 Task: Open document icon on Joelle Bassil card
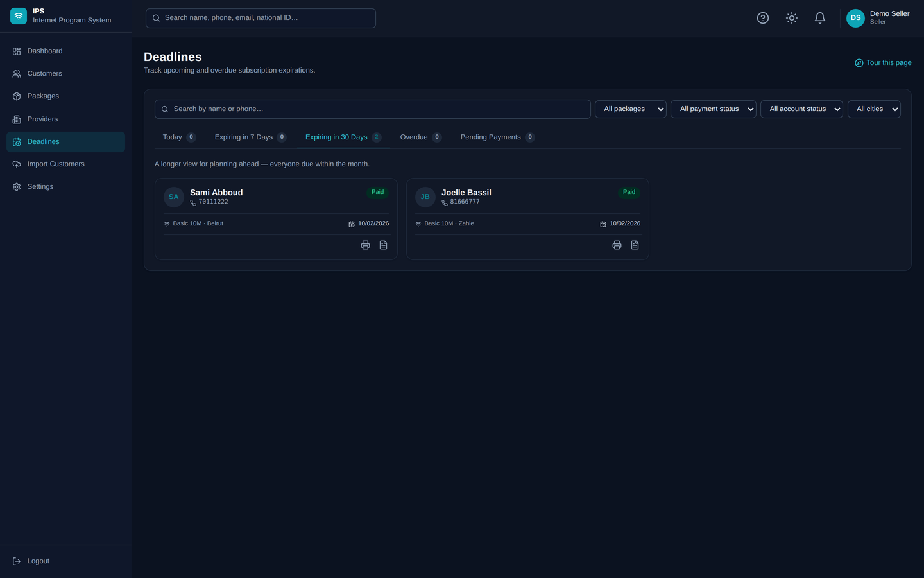tap(635, 245)
